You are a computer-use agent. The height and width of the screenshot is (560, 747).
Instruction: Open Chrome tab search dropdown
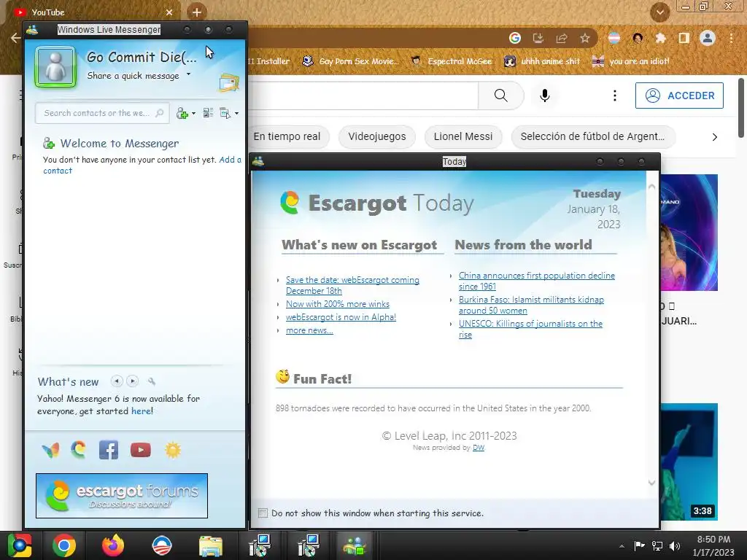tap(659, 12)
